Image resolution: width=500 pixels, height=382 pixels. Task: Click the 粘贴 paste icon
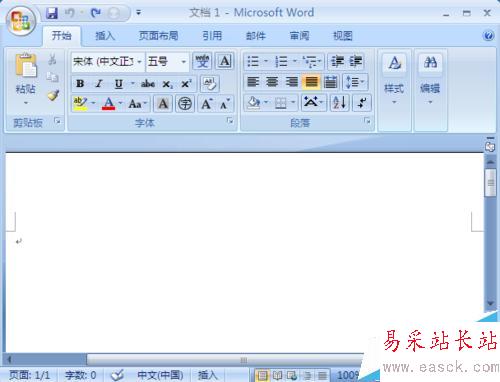pyautogui.click(x=26, y=65)
